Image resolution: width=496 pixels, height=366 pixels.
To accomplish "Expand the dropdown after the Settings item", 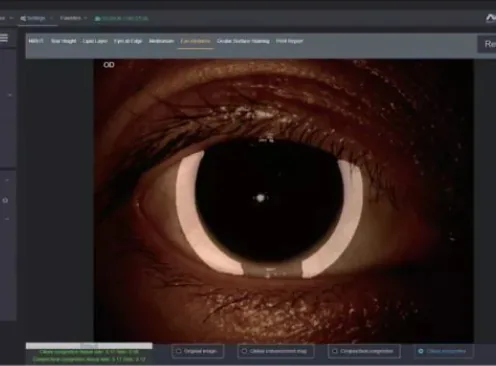I will pos(51,18).
